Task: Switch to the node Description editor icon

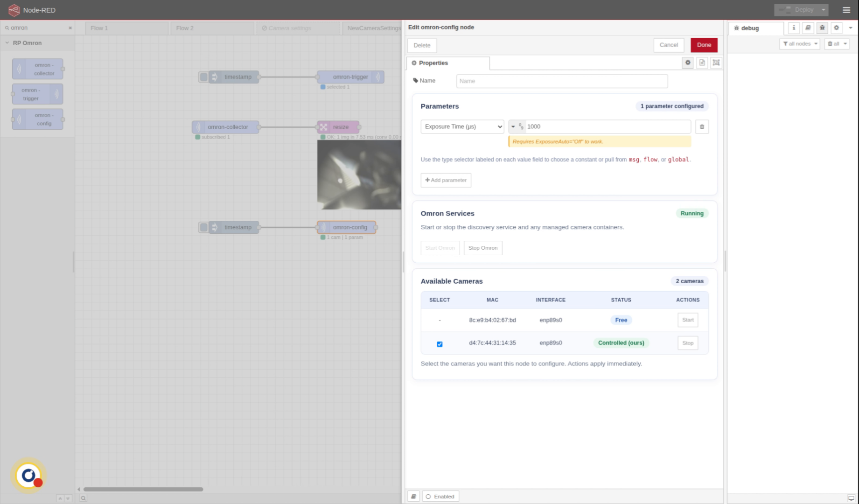Action: click(x=702, y=63)
